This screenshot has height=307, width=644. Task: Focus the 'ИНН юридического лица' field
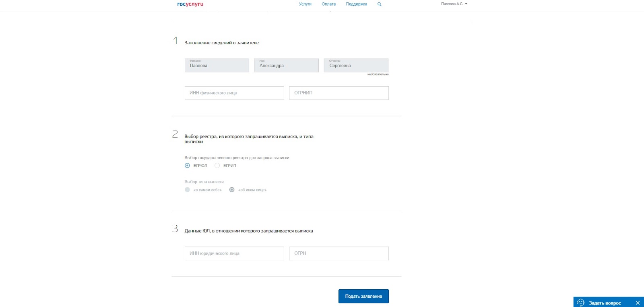(234, 253)
